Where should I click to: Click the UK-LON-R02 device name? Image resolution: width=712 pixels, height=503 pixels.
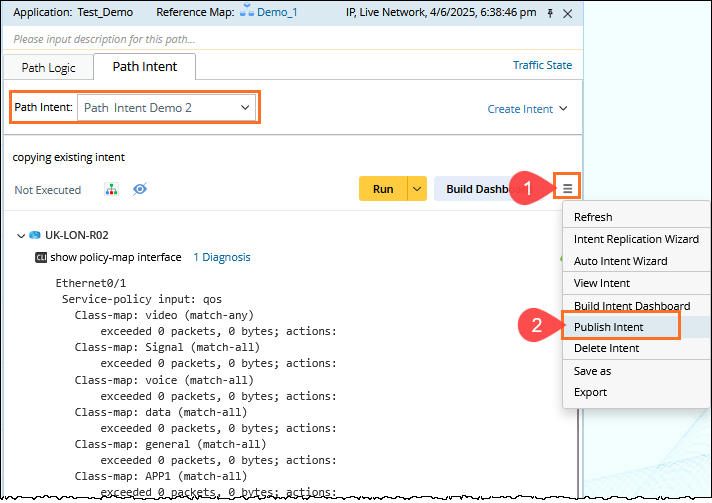pyautogui.click(x=77, y=235)
